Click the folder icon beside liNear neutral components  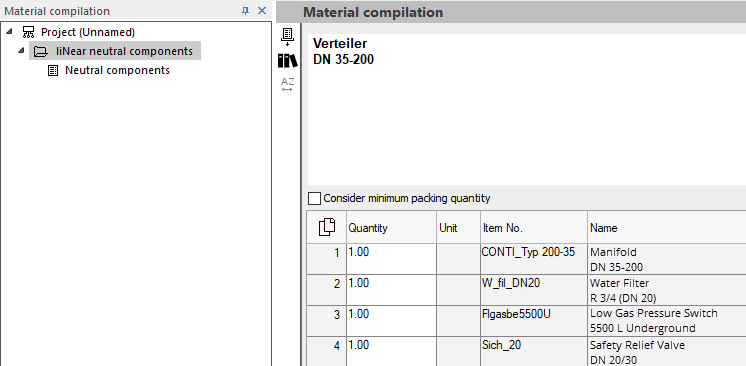click(x=40, y=51)
